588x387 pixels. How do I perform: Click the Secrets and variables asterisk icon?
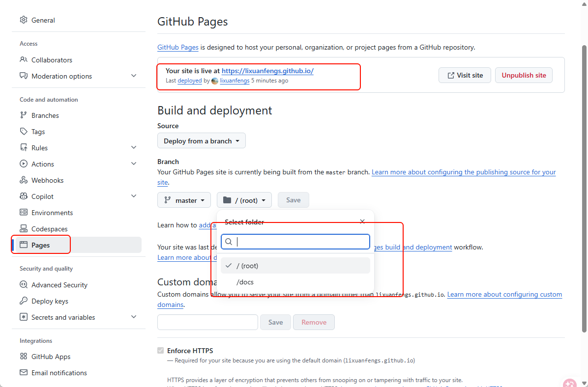pos(24,317)
